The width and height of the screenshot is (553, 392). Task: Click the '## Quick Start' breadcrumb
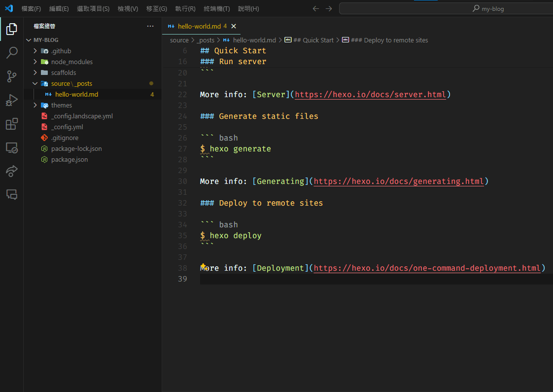coord(309,40)
